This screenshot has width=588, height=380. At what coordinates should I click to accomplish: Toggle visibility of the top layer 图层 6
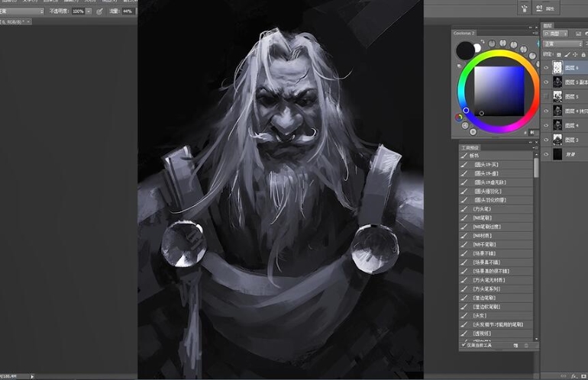[545, 68]
